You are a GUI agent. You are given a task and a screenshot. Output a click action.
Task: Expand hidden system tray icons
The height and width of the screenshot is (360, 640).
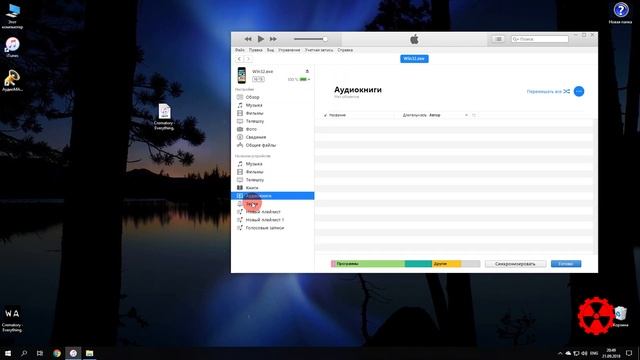(560, 353)
